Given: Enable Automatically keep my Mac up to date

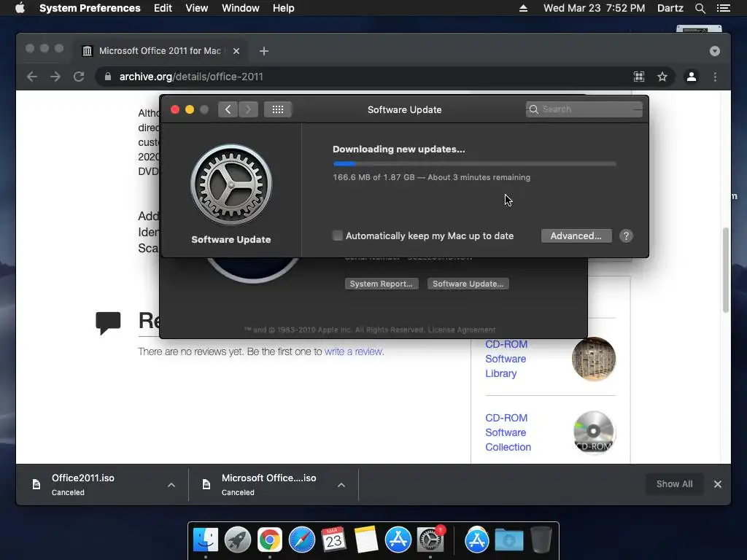Looking at the screenshot, I should [x=337, y=236].
